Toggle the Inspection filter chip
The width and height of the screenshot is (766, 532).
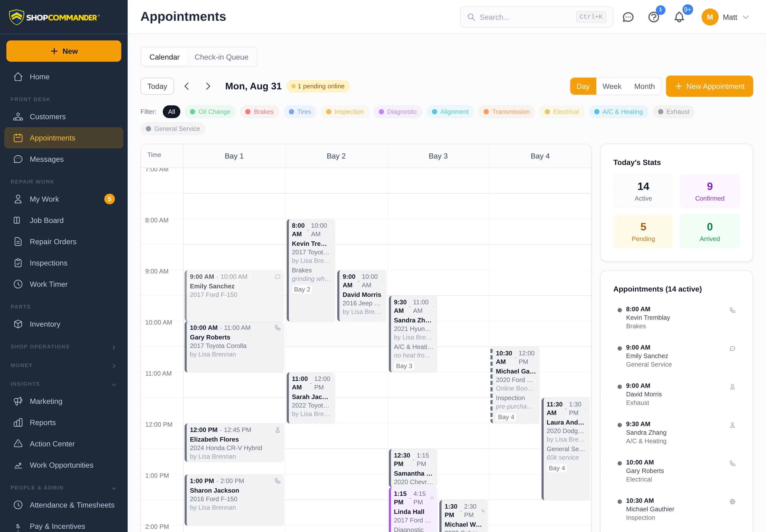click(345, 112)
